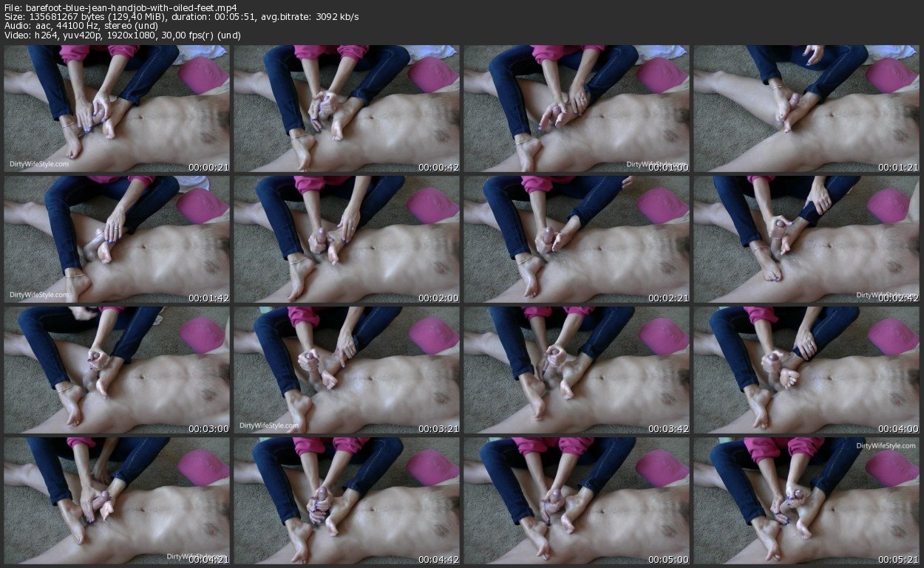Click the frame timestamped 00:01:21
This screenshot has width=924, height=568.
tap(806, 109)
